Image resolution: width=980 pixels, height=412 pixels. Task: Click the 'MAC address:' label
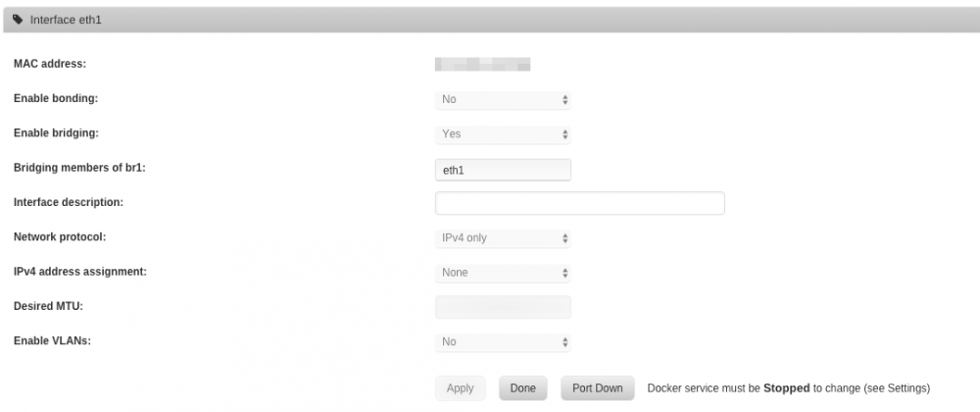tap(50, 64)
